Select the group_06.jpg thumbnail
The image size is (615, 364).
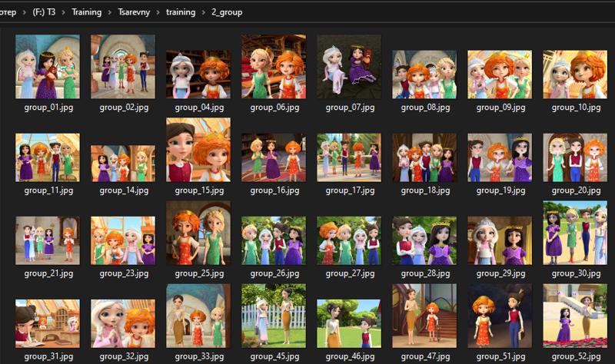pyautogui.click(x=274, y=66)
